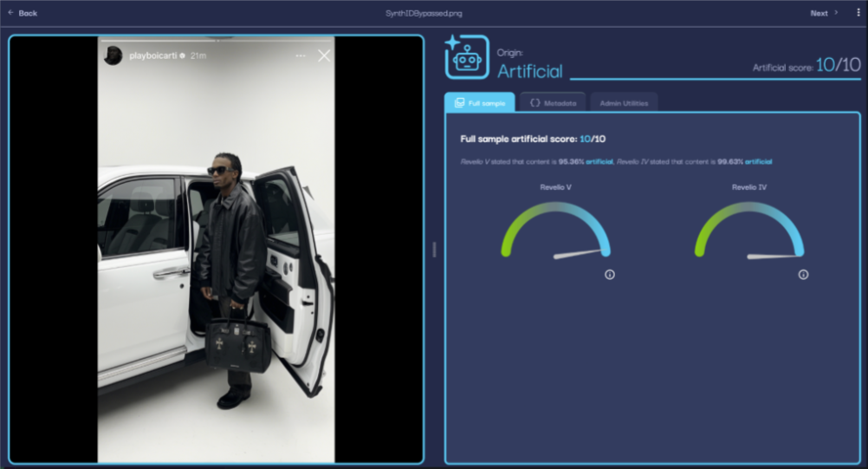This screenshot has width=868, height=469.
Task: Click the Revelio V label
Action: click(556, 187)
